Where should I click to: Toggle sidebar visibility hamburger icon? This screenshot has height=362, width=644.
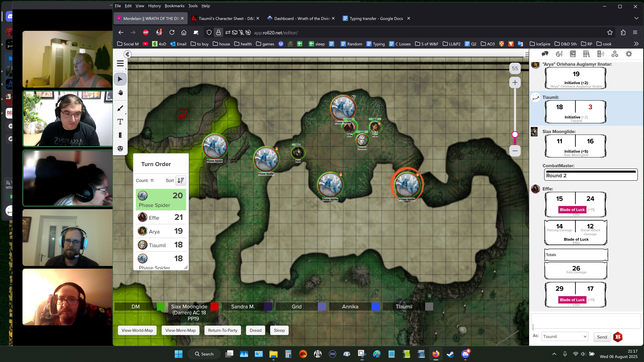(526, 54)
